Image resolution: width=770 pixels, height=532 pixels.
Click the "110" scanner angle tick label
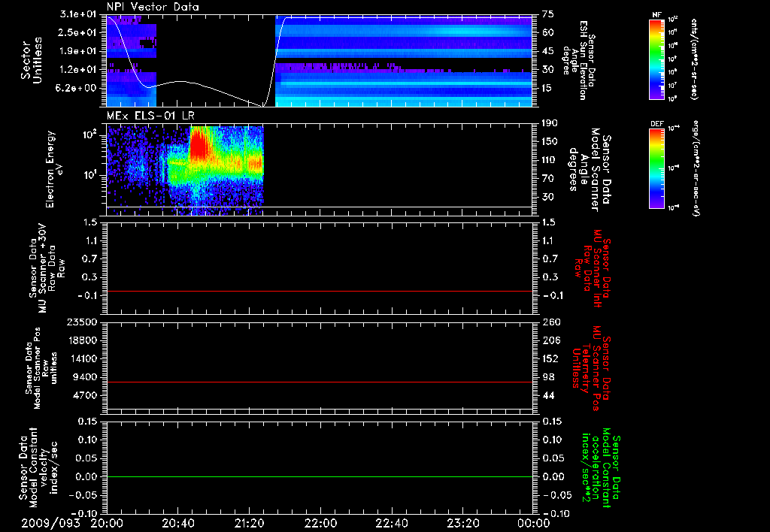(550, 160)
